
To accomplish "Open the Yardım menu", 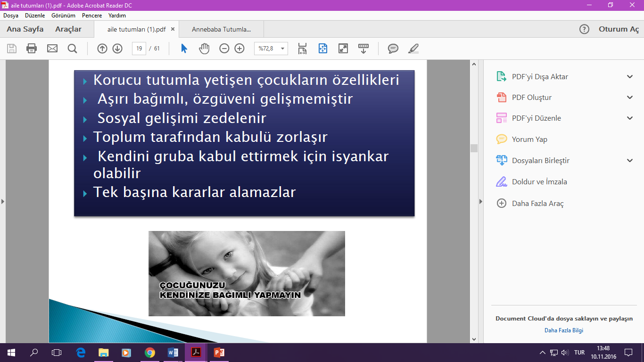I will [117, 16].
